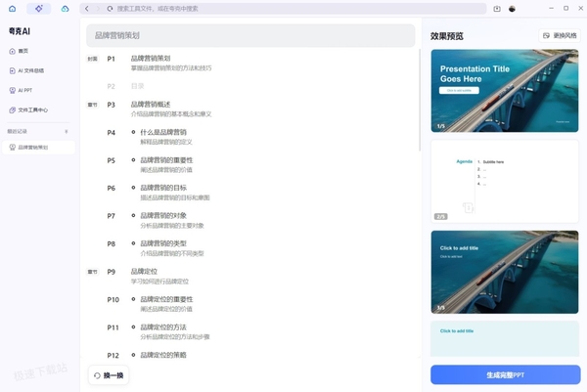Edit the 品牌营销策划 title field
This screenshot has width=587, height=392.
tap(250, 35)
